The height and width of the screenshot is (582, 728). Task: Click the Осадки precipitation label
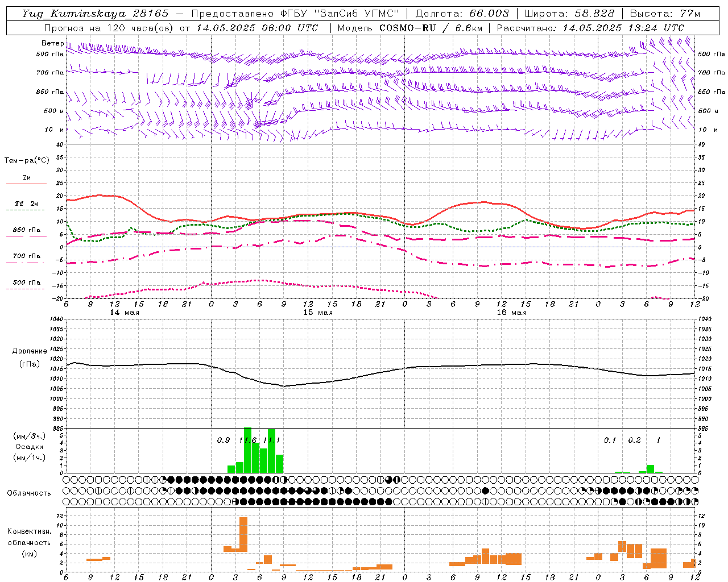(29, 447)
